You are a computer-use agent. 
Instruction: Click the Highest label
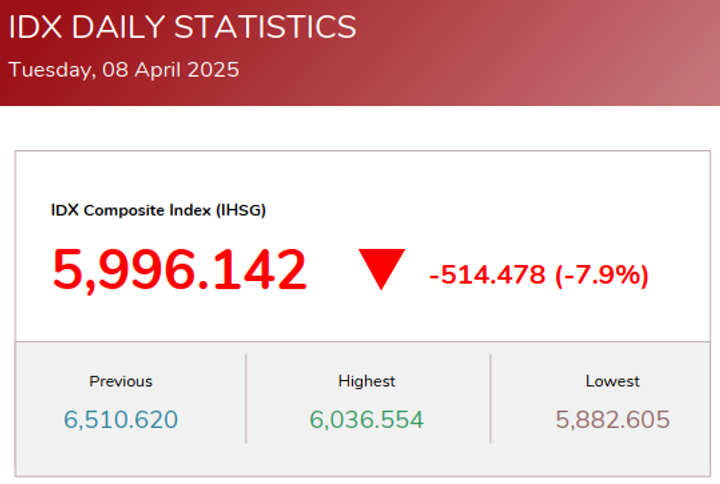point(367,381)
